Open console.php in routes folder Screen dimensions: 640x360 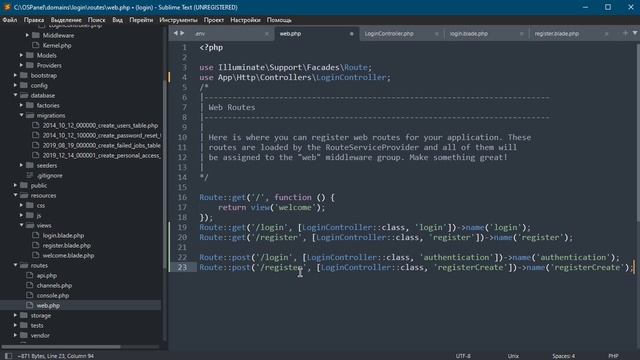[x=53, y=296]
